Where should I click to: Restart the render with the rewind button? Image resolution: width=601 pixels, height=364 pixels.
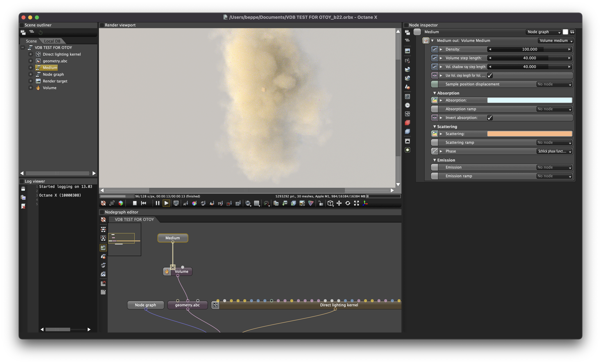tap(143, 203)
